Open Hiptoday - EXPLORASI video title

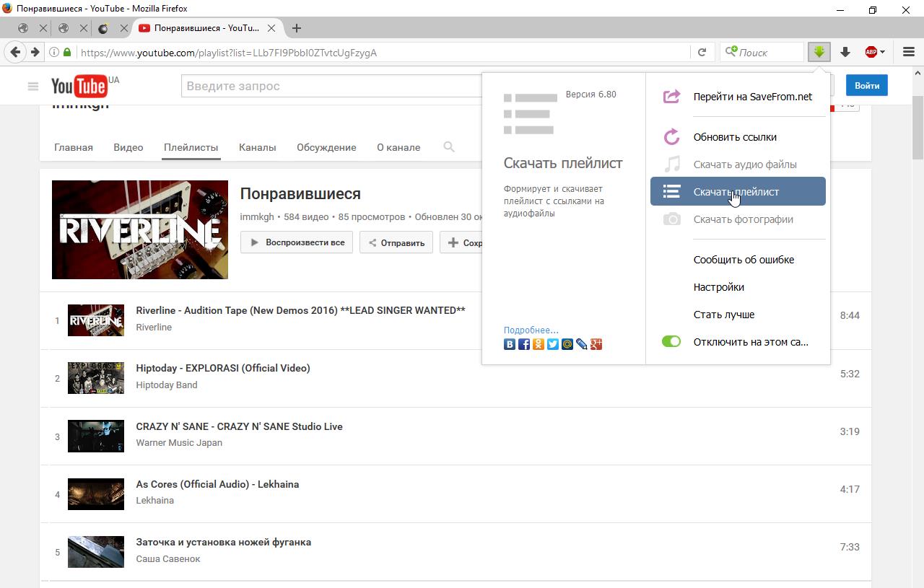tap(223, 368)
